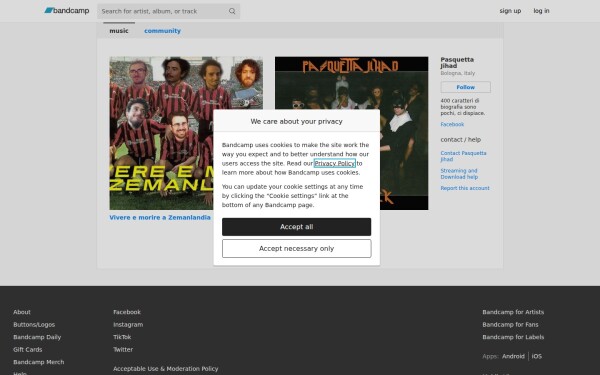Click the 'contact / help' heading
The width and height of the screenshot is (600, 375).
pos(460,140)
